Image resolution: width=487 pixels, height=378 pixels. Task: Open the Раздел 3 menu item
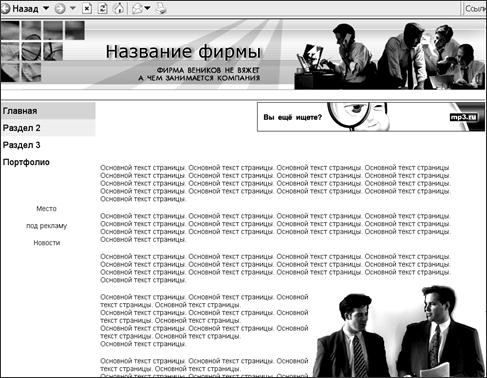(x=21, y=145)
